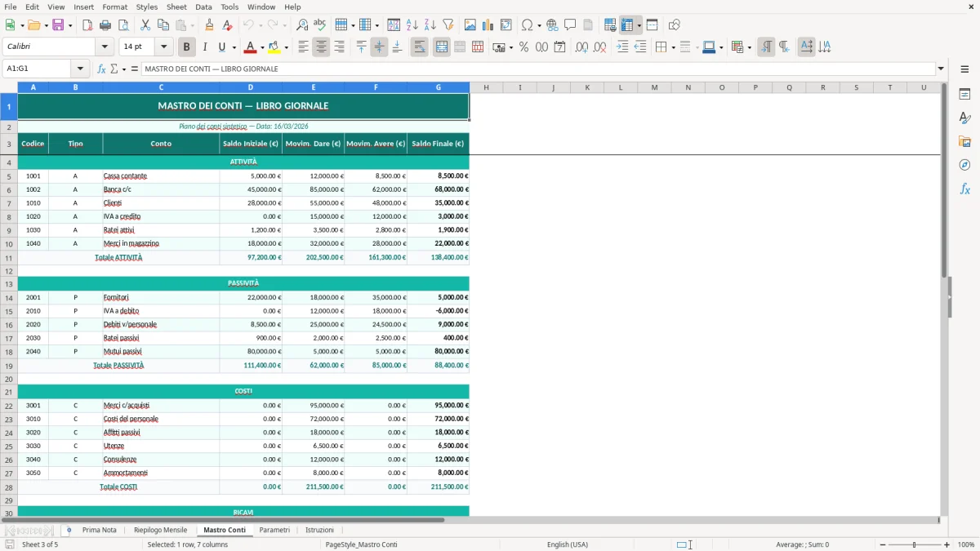Toggle Merge and Center Cells
Image resolution: width=980 pixels, height=551 pixels.
click(441, 47)
